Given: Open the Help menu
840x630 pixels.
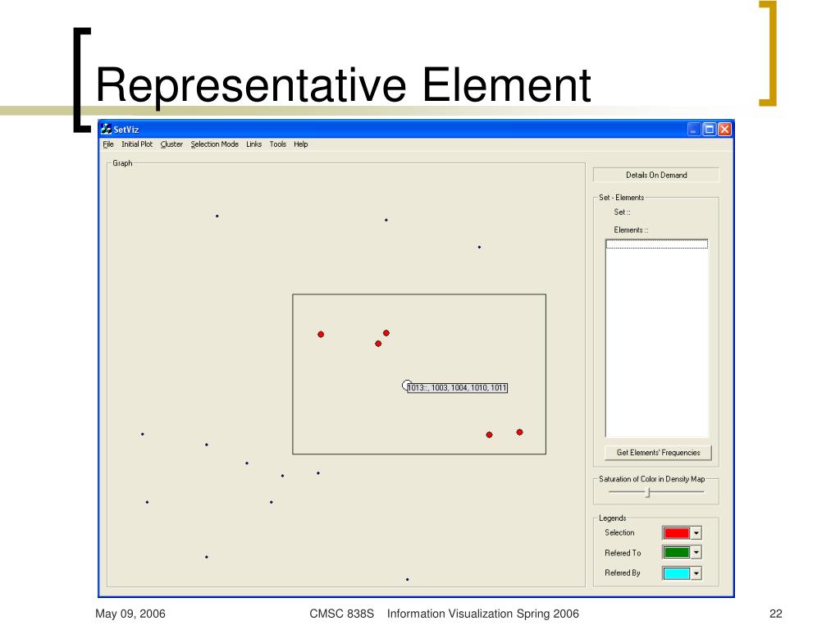Looking at the screenshot, I should click(300, 144).
